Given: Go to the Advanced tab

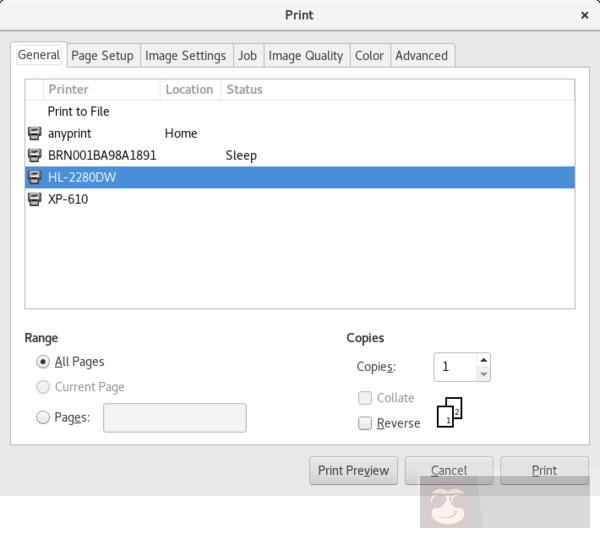Looking at the screenshot, I should click(x=421, y=55).
